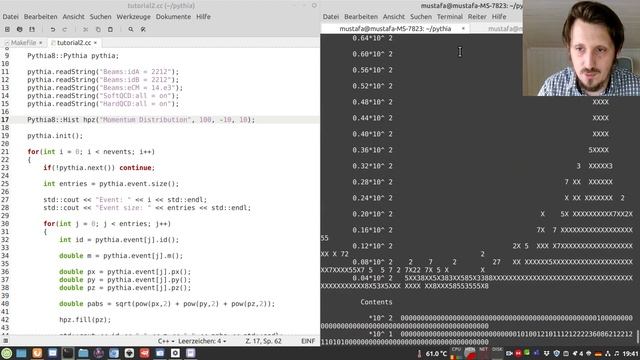
Task: Click the undo arrow icon
Action: coord(53,29)
